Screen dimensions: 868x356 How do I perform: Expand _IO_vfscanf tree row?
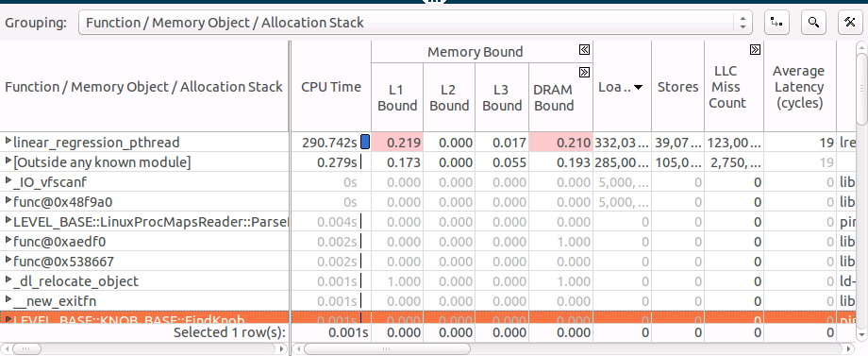point(8,181)
